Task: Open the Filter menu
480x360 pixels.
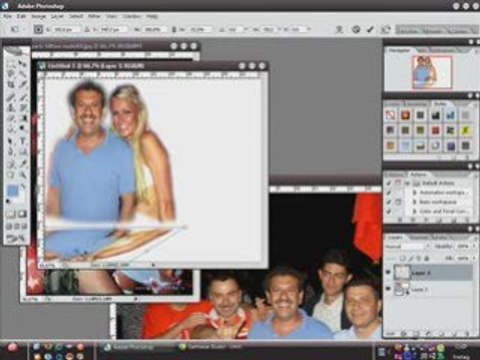Action: click(94, 16)
